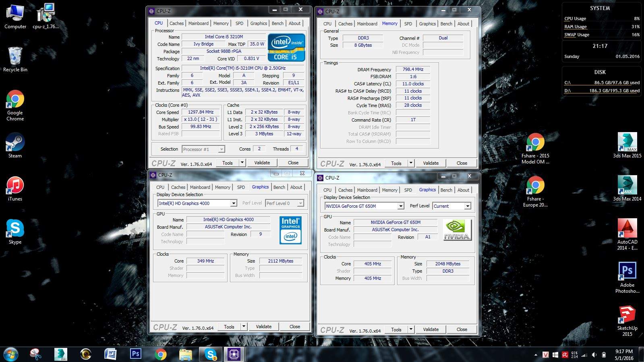
Task: Open Tools dropdown arrow in the Intel Graphics window
Action: 244,327
